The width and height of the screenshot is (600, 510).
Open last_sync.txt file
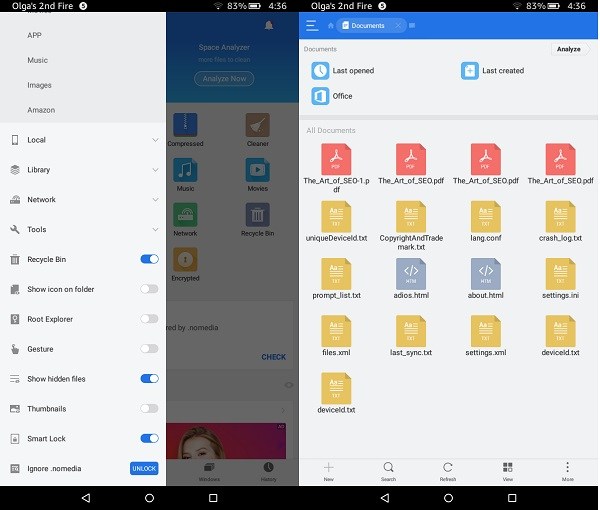pos(411,336)
